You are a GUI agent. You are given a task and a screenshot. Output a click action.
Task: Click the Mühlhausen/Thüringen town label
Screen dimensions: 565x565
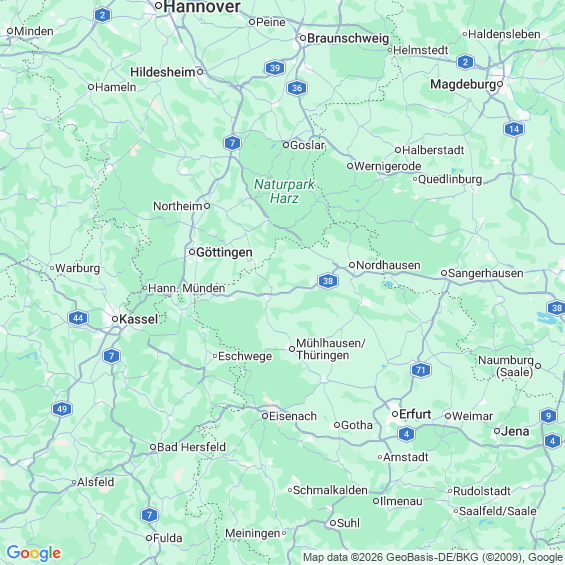click(x=330, y=349)
